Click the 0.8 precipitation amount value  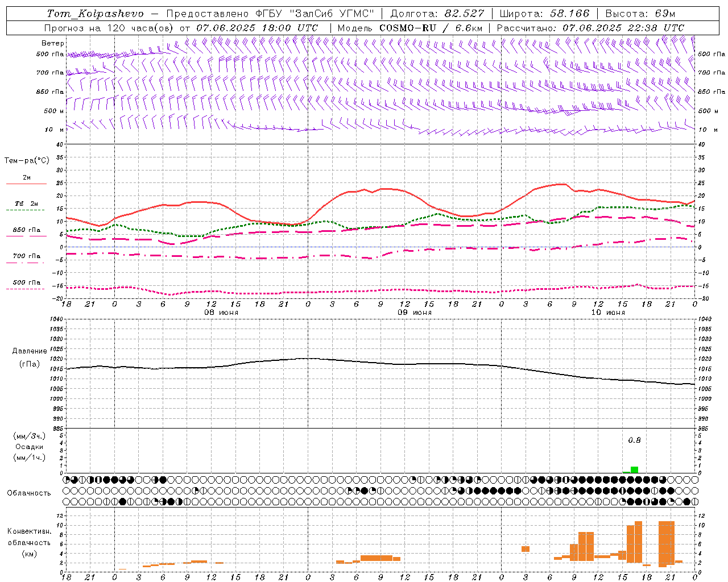[x=634, y=440]
